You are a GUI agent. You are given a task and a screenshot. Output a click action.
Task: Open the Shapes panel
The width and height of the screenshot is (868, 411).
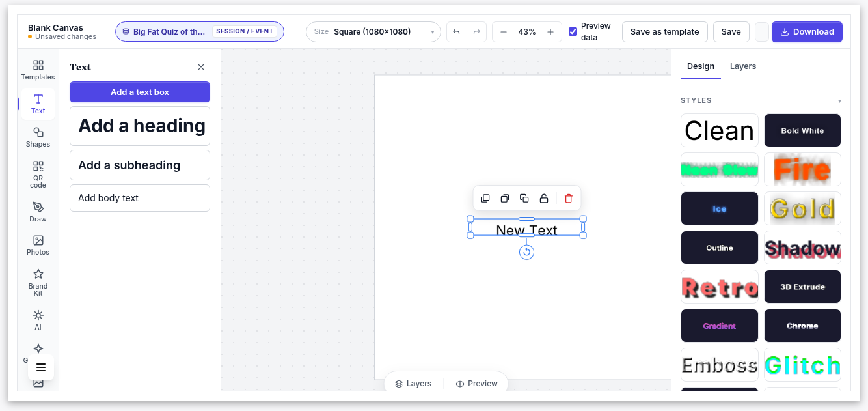click(x=38, y=137)
